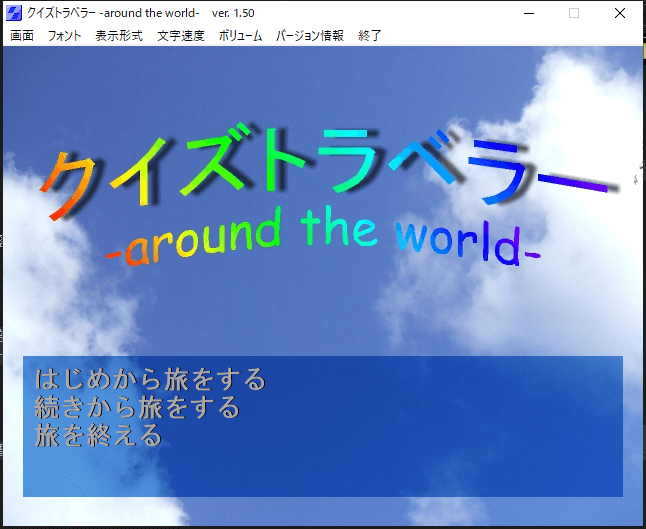Screen dimensions: 646x529
Task: Click 終了 in the menu bar
Action: (x=370, y=35)
